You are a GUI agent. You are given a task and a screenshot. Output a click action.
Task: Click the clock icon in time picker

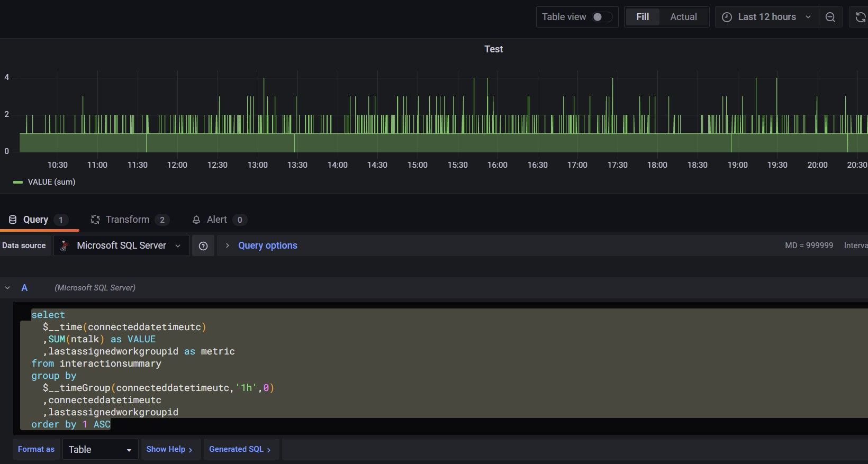click(x=727, y=17)
